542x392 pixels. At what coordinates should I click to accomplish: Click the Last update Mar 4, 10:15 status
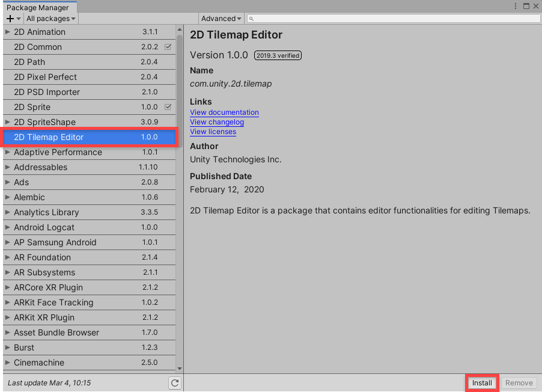pyautogui.click(x=49, y=382)
